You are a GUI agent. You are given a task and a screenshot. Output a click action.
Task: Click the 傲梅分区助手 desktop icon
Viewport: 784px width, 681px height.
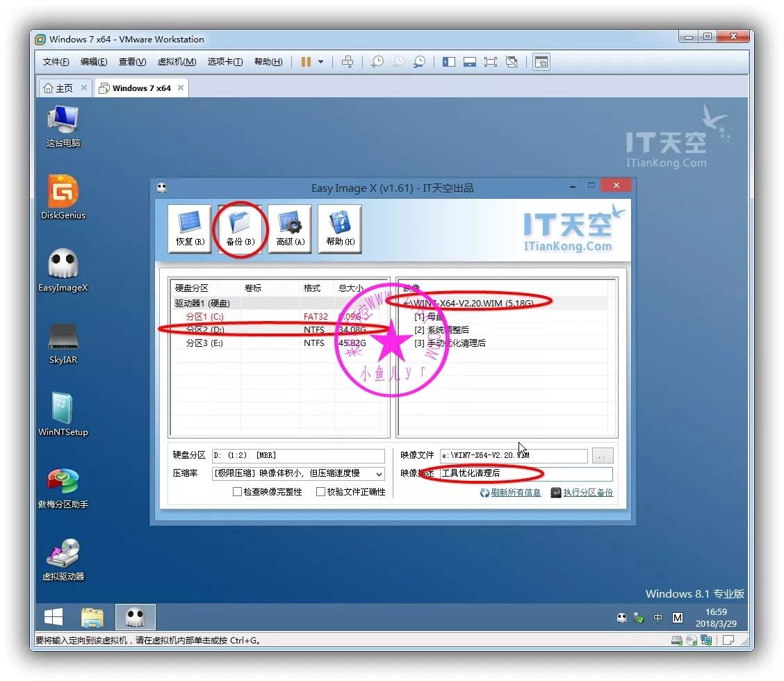tap(63, 486)
